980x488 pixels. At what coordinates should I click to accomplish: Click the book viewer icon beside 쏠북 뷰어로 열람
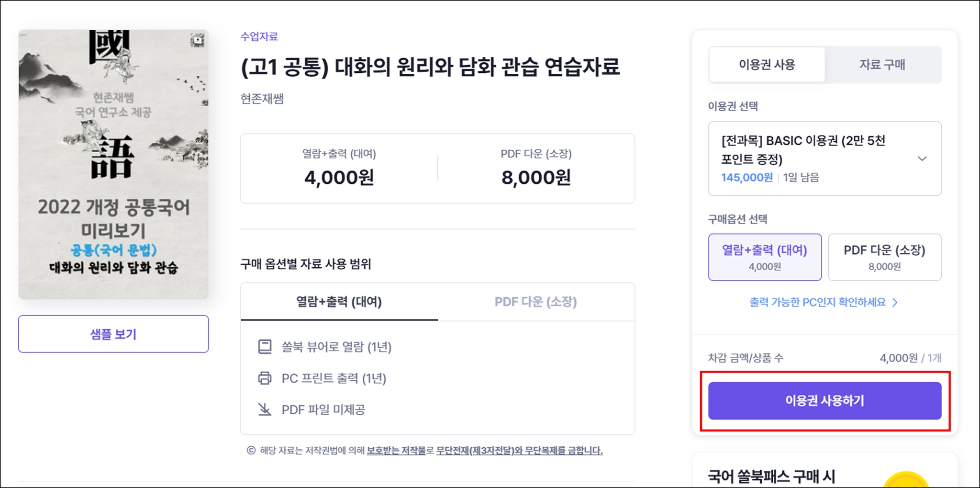point(265,347)
